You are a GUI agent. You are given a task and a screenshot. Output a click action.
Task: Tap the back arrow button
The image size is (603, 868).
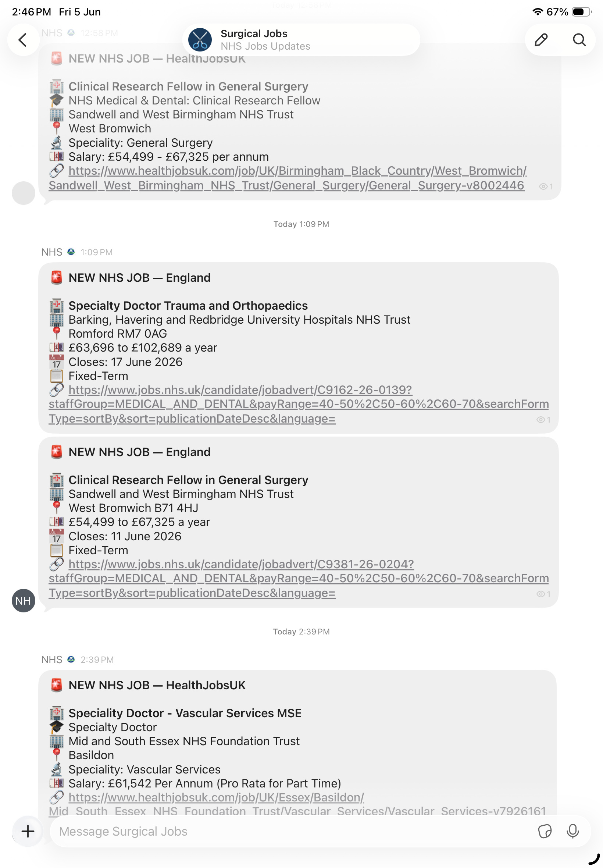23,40
